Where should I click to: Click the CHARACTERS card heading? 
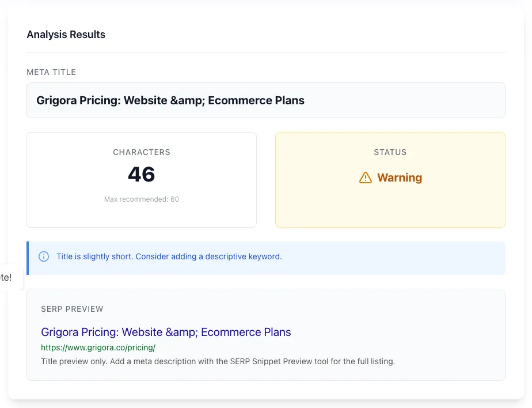pos(142,153)
